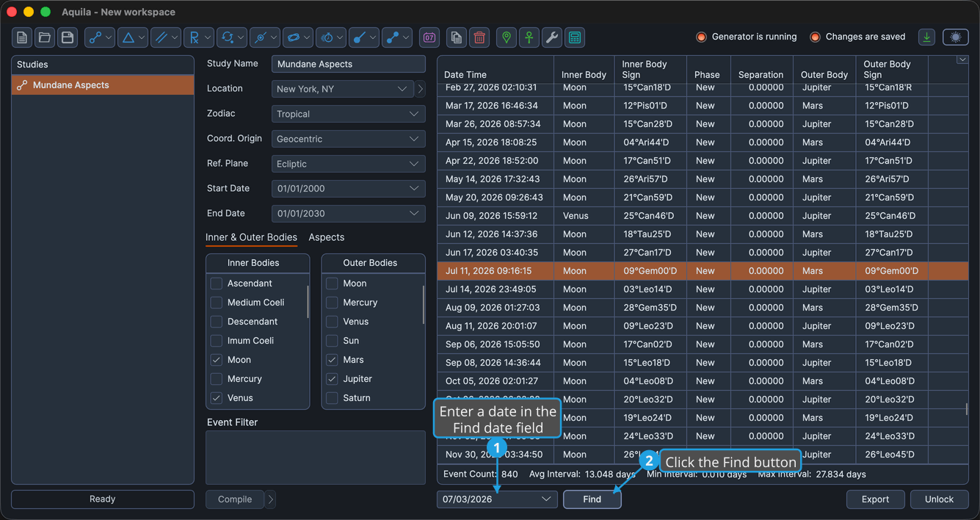This screenshot has width=980, height=520.
Task: Select Mundane Aspects in Studies list
Action: [103, 85]
